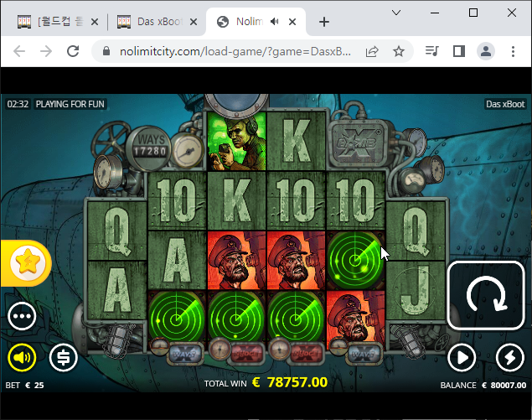Click the BALANCE amount 80007.00

click(504, 385)
